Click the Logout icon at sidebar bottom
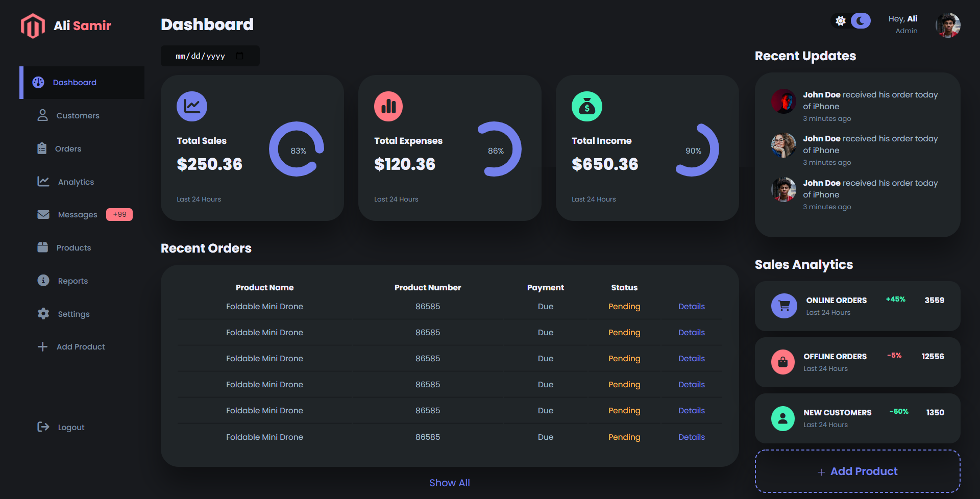The image size is (980, 499). (x=43, y=427)
